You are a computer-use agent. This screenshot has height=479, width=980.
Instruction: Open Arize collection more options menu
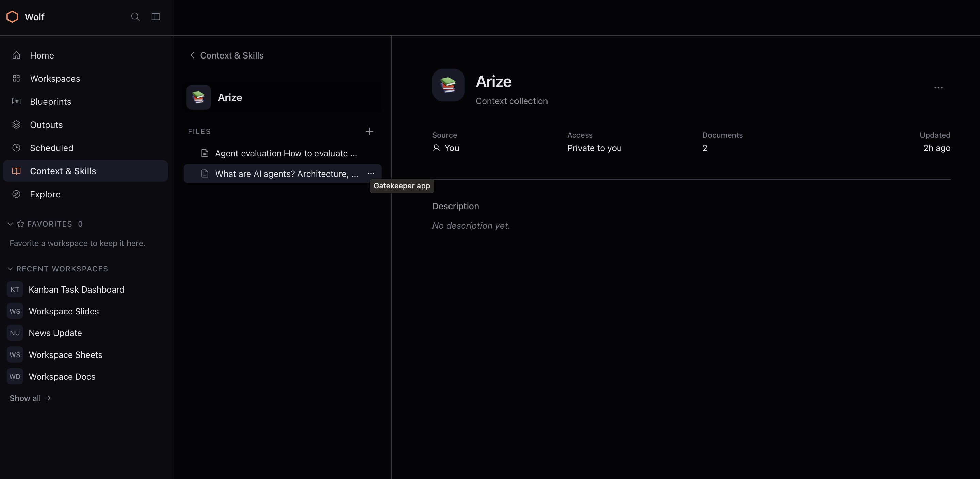click(938, 88)
